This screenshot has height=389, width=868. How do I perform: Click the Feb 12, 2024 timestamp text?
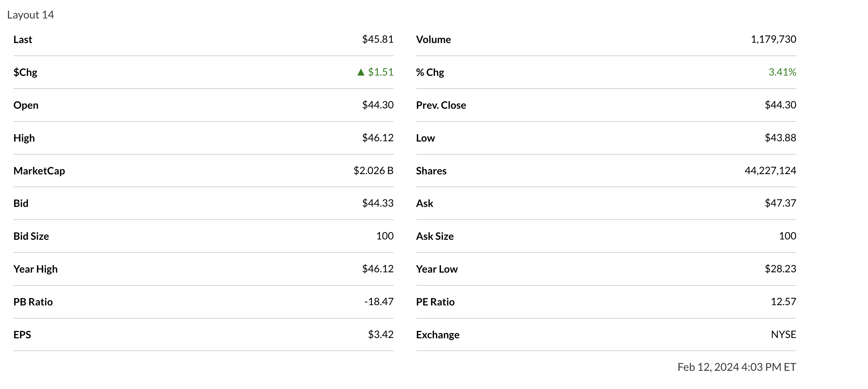[736, 367]
